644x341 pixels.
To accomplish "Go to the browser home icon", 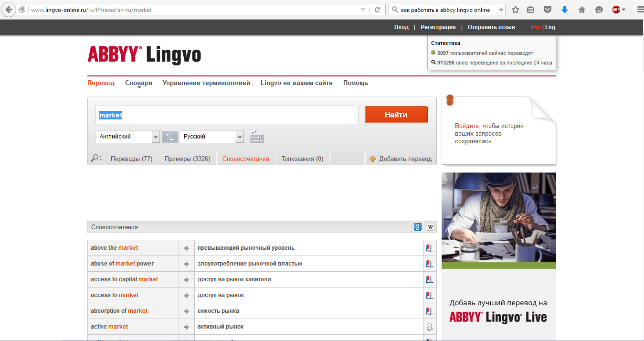I will pyautogui.click(x=581, y=10).
